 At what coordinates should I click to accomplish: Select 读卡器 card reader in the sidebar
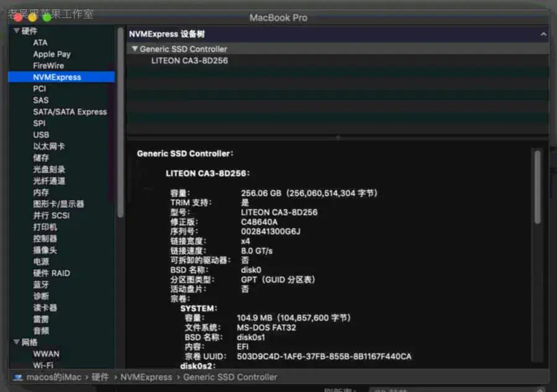(45, 307)
